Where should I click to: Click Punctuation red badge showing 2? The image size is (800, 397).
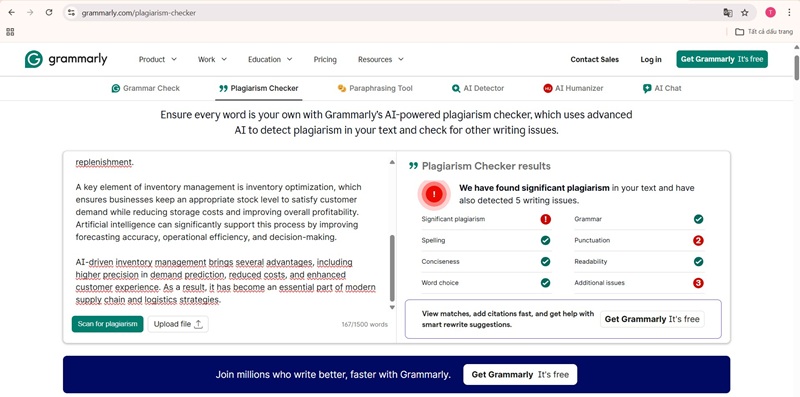[x=698, y=240]
